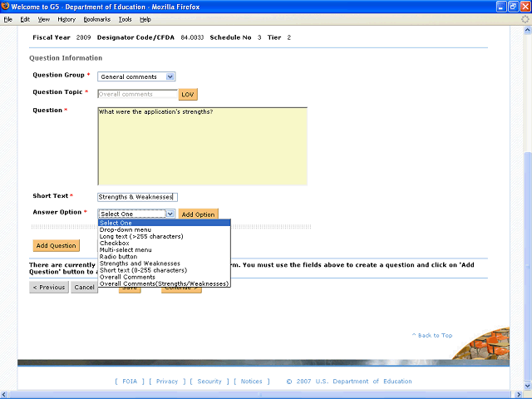Click the Firefox loading throbber icon

(x=525, y=19)
